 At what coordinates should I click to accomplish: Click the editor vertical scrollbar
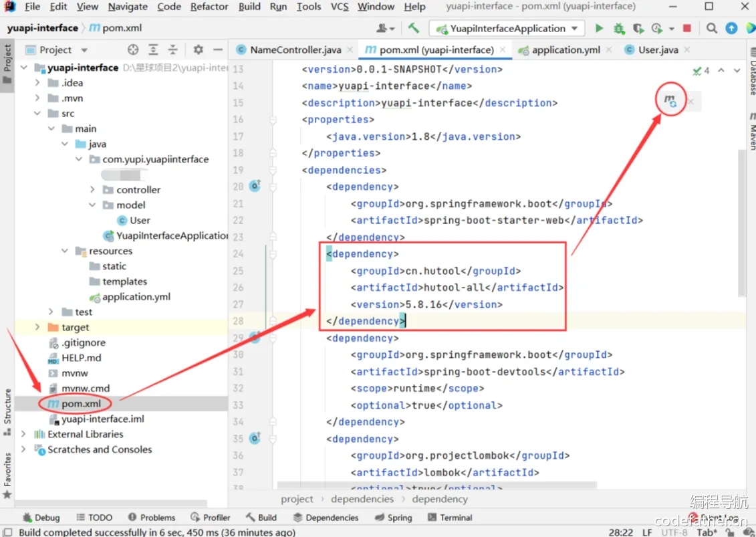pyautogui.click(x=741, y=223)
